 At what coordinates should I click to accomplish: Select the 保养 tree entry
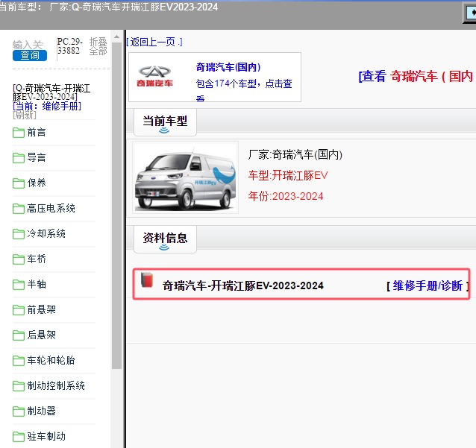[x=37, y=183]
